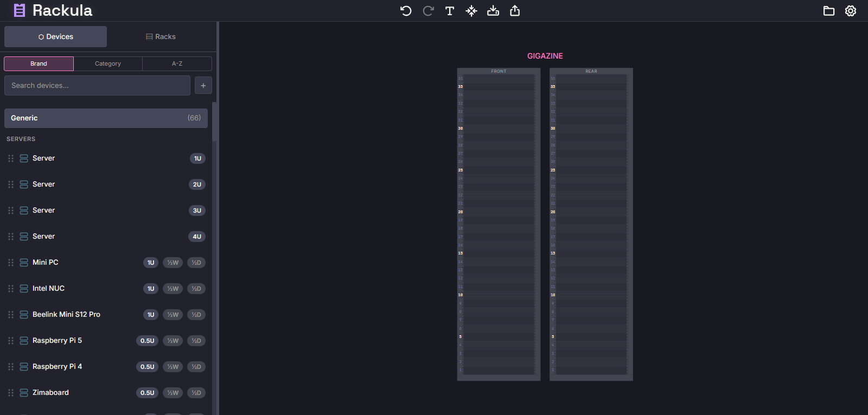Click the redo arrow icon
Viewport: 868px width, 415px height.
[428, 11]
